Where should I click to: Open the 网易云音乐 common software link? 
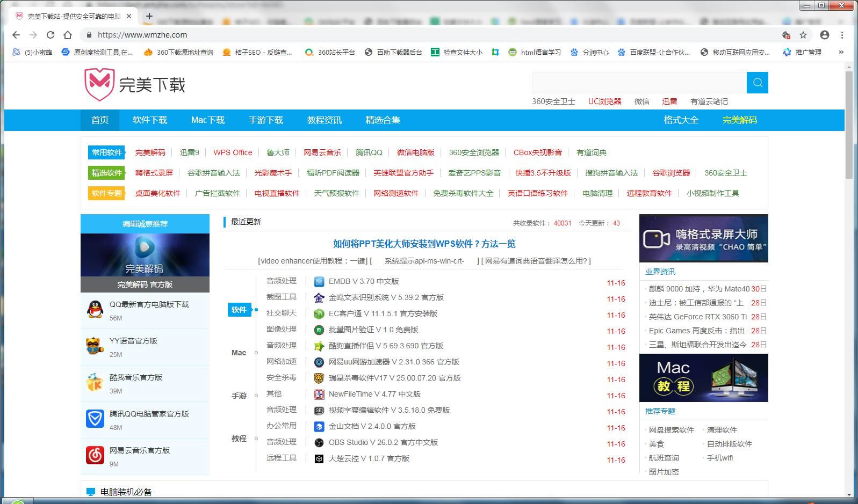(x=322, y=152)
